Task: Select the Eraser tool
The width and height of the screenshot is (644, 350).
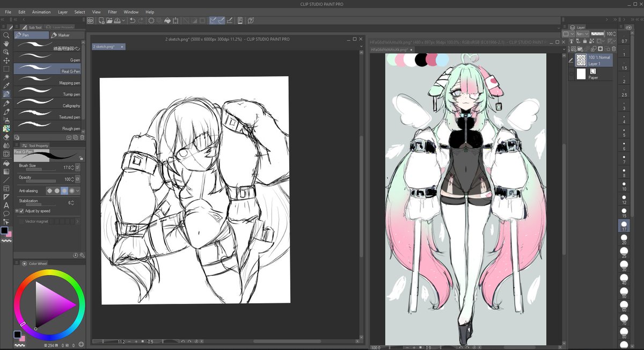Action: tap(6, 137)
